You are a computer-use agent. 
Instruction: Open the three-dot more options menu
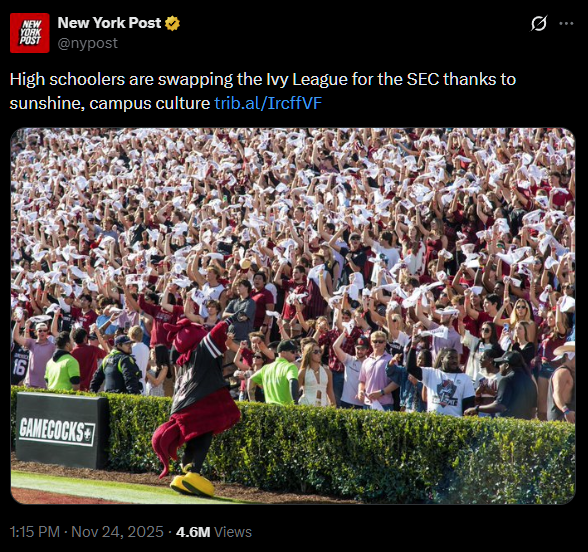pos(566,23)
